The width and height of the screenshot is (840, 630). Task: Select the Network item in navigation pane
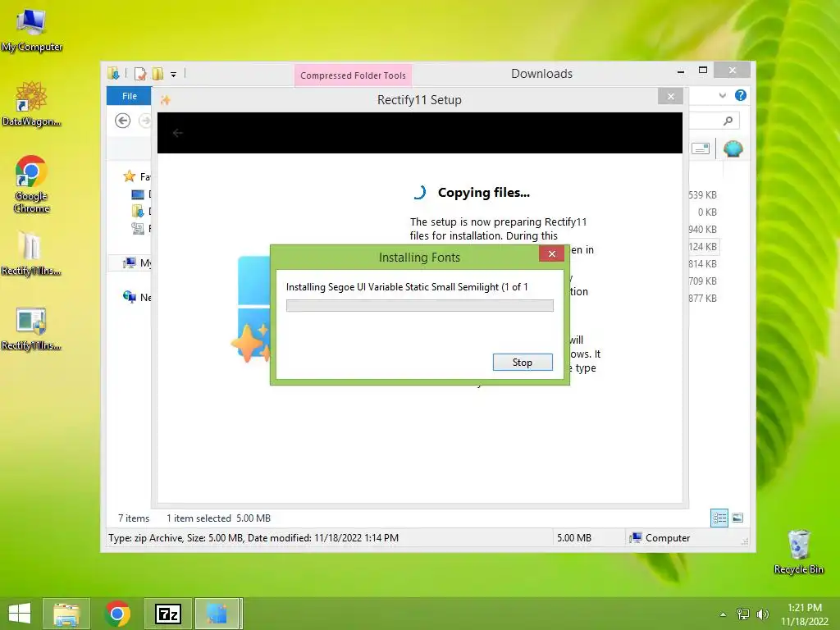coord(136,297)
